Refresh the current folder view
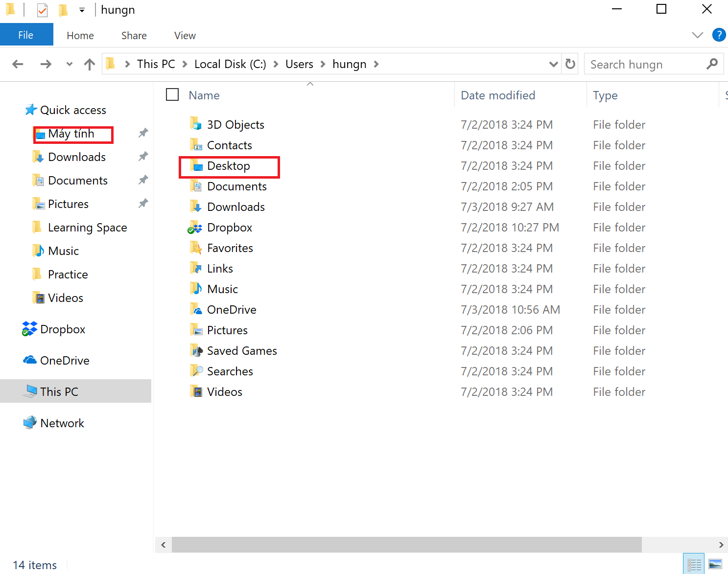Viewport: 728px width, 574px height. [x=570, y=64]
